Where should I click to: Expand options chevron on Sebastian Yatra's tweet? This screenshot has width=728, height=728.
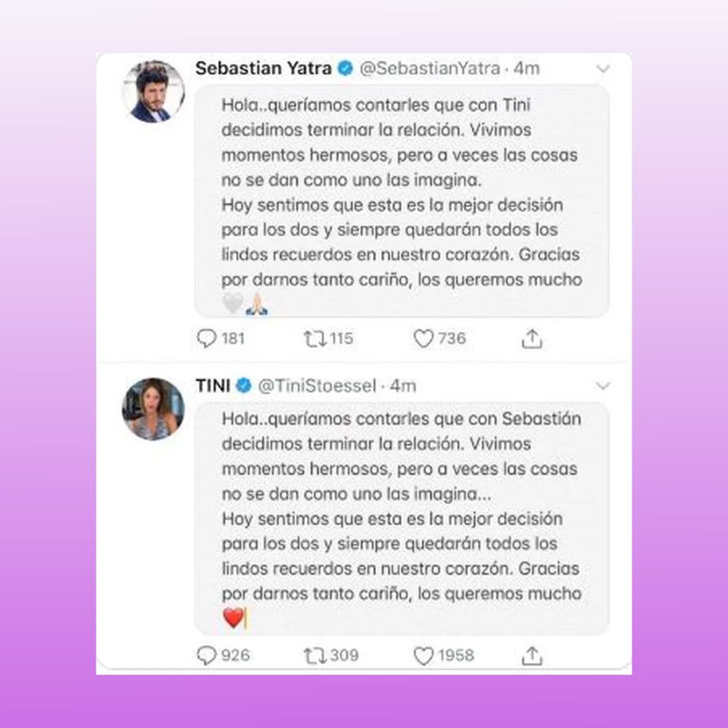tap(603, 69)
